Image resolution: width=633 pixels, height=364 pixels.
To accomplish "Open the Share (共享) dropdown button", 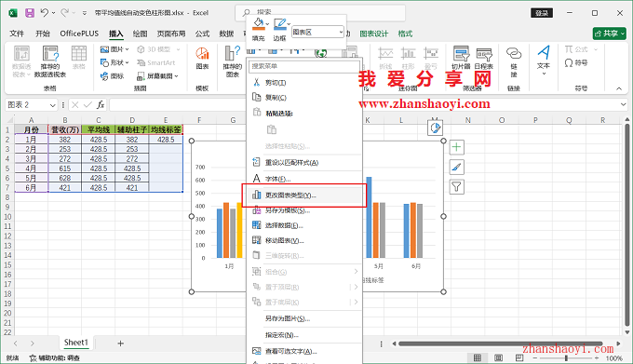I will pos(610,34).
